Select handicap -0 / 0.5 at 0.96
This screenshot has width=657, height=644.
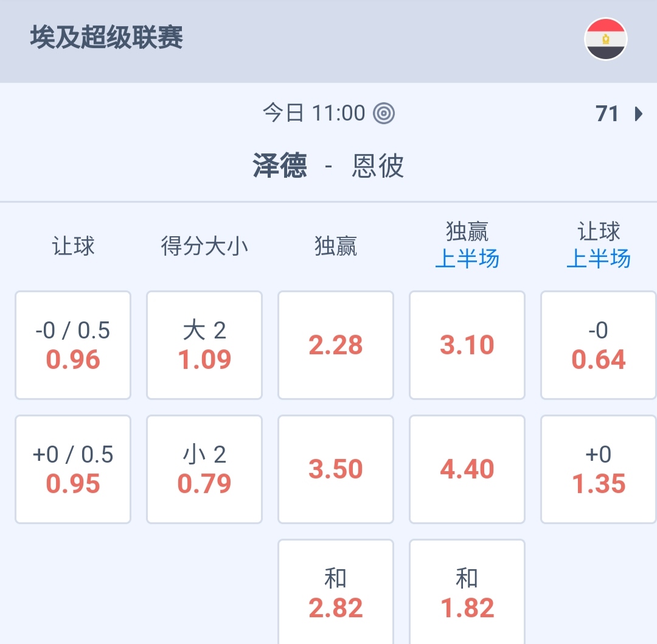73,345
